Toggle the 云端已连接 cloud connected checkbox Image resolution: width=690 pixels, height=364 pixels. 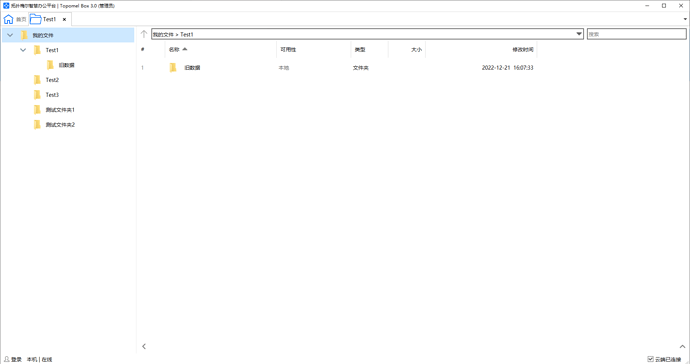tap(650, 359)
